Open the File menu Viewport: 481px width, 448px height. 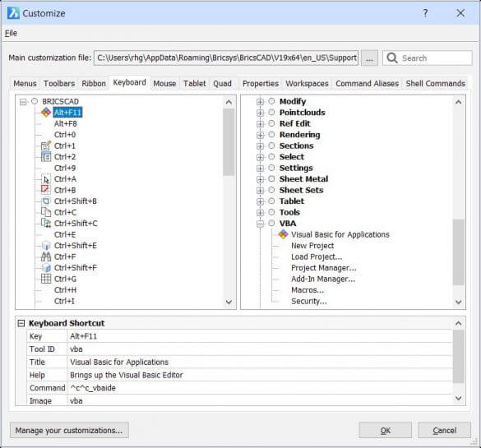(x=11, y=33)
